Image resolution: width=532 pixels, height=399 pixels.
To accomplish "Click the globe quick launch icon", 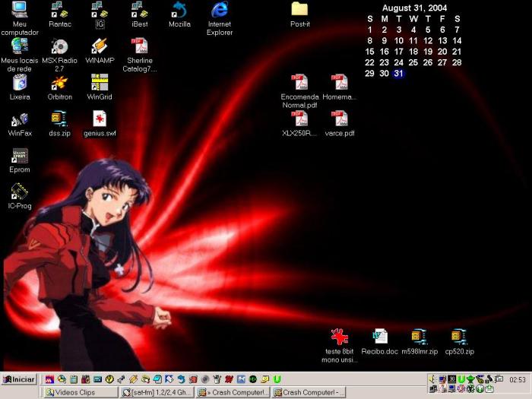I will [x=62, y=379].
